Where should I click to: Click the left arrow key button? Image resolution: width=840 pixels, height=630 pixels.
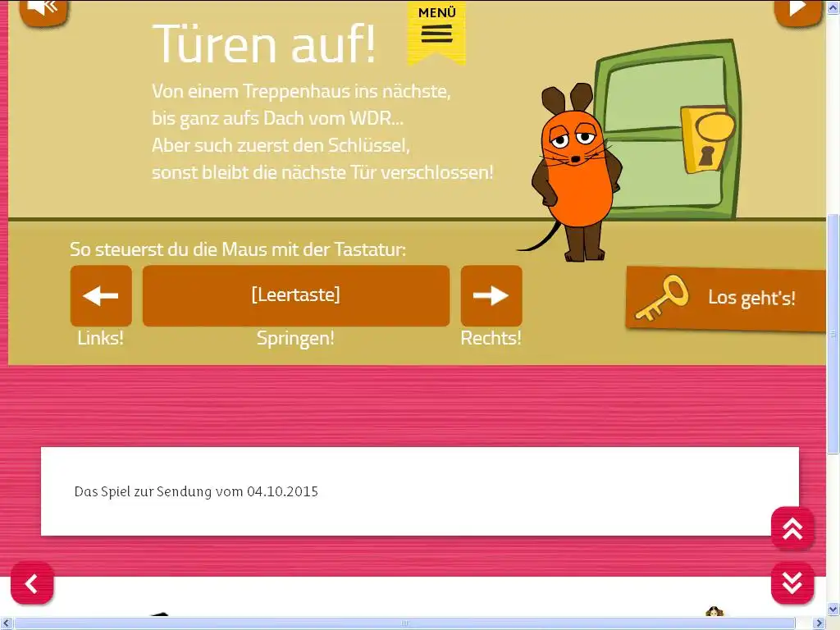[101, 295]
